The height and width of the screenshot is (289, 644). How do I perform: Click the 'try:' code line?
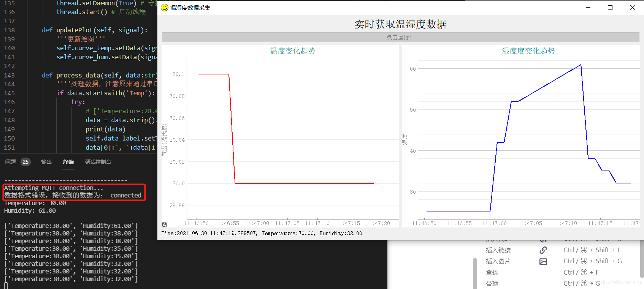pyautogui.click(x=78, y=102)
